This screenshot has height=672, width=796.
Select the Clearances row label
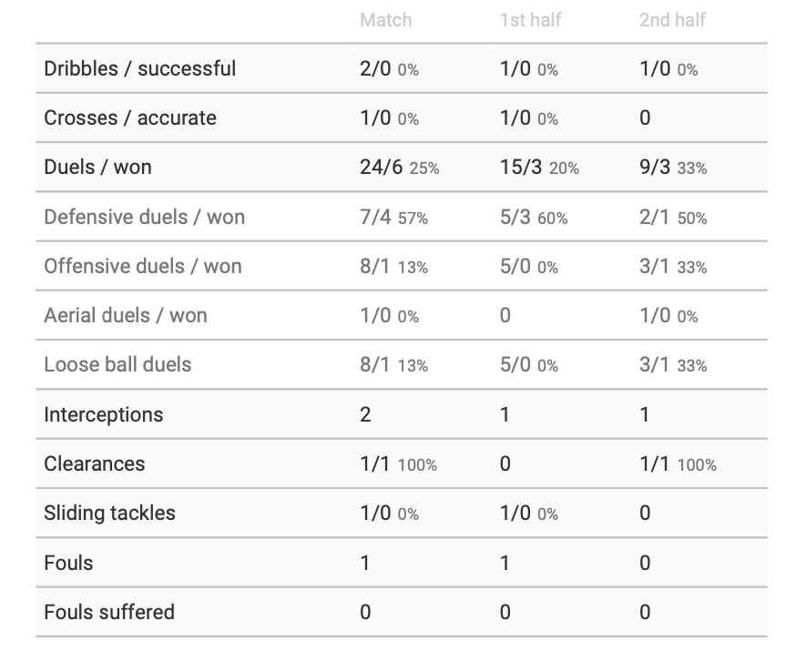point(94,463)
